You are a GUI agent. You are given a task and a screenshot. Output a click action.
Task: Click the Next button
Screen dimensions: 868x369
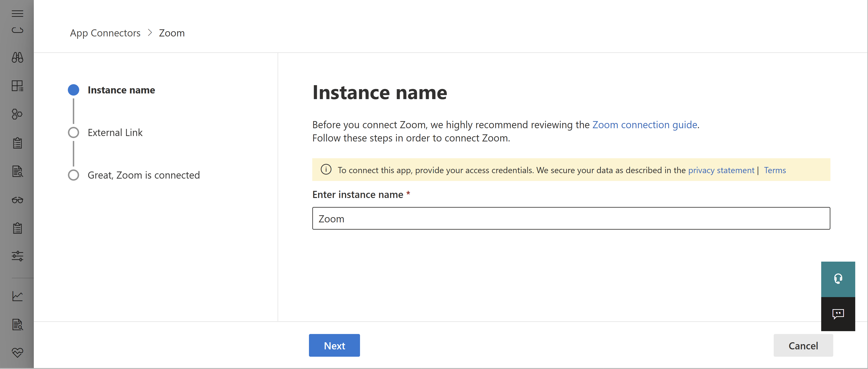334,345
